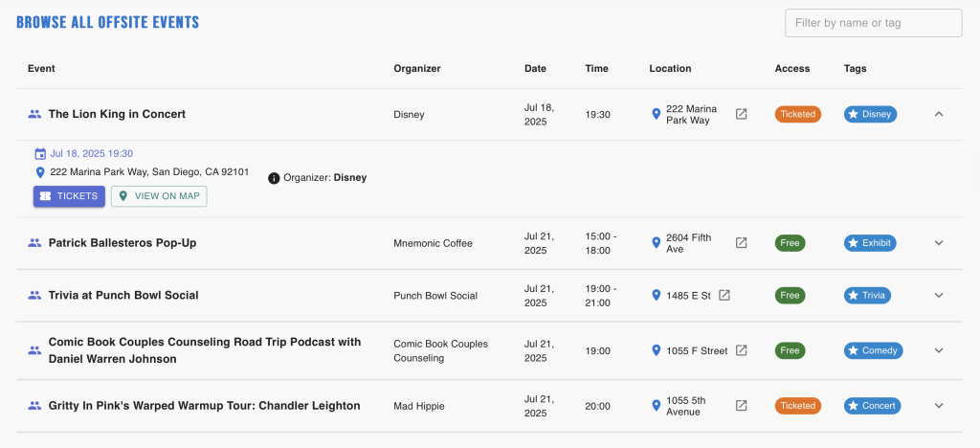Click the Date column header
The width and height of the screenshot is (980, 448).
(x=535, y=69)
